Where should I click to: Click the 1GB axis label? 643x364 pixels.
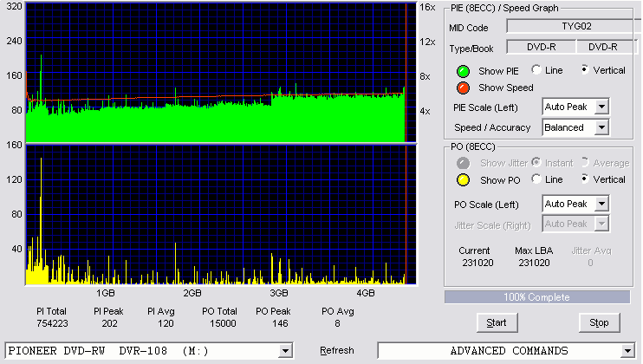(106, 293)
